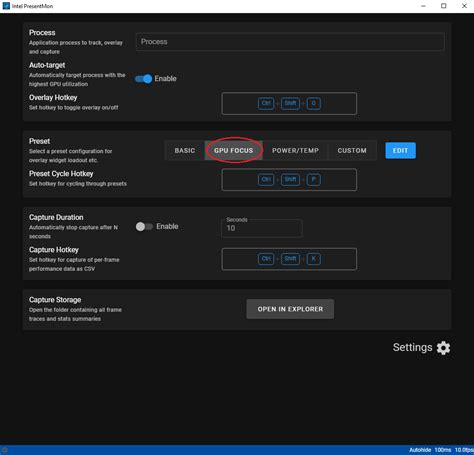Choose the CUSTOM preset
The width and height of the screenshot is (474, 455).
pos(352,150)
